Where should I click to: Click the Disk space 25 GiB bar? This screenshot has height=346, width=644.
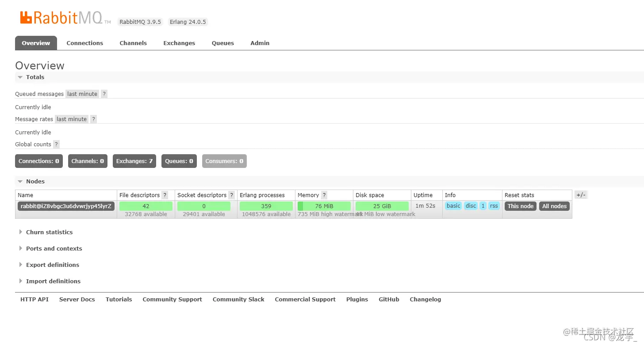pyautogui.click(x=382, y=206)
